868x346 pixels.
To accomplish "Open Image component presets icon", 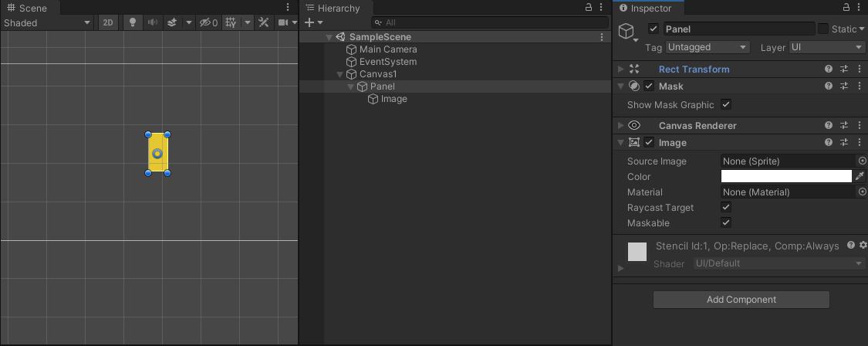I will 843,143.
